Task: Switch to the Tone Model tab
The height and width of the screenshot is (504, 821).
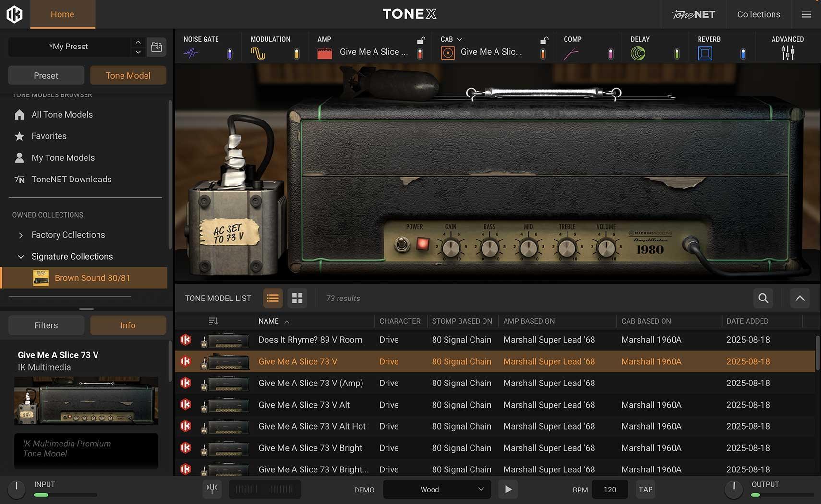Action: tap(128, 75)
